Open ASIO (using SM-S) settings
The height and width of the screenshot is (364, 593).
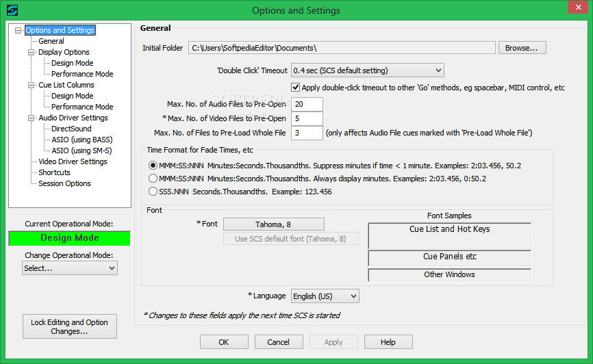(x=81, y=151)
